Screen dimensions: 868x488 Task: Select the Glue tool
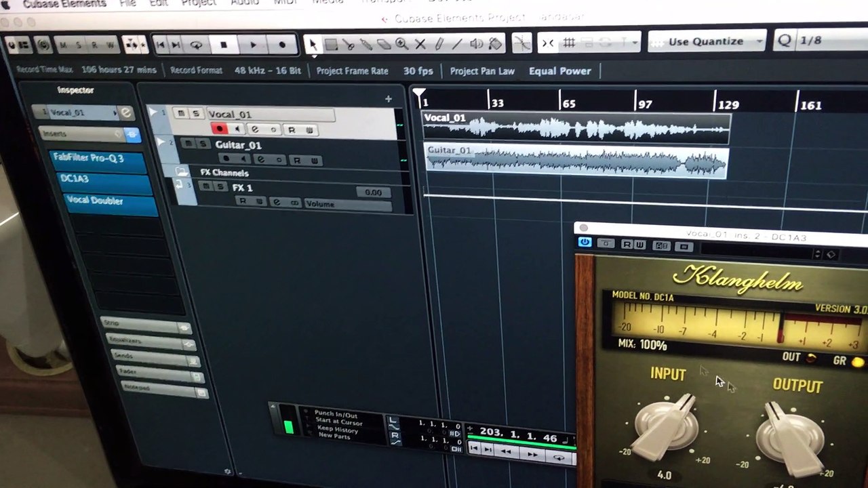click(x=366, y=44)
